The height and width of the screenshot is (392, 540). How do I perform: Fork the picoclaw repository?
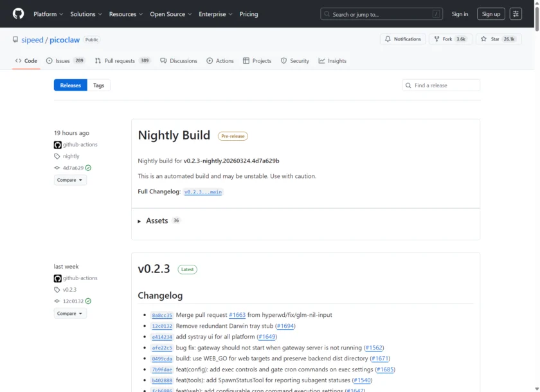pyautogui.click(x=447, y=39)
